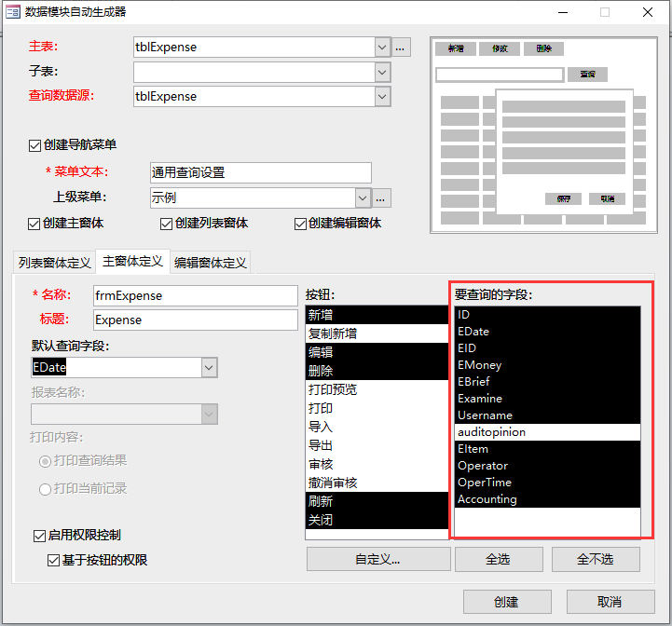Select Username in the query fields list
This screenshot has width=672, height=626.
547,415
